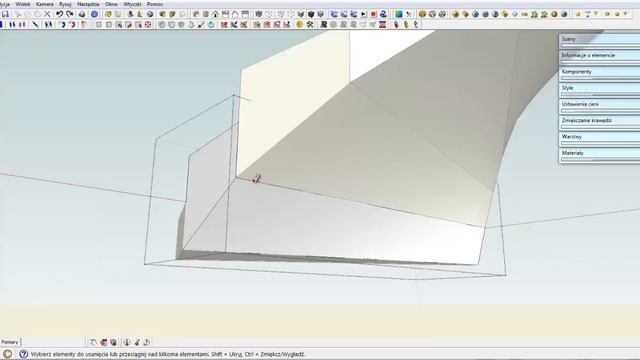Click the geolocation circle in status bar
Screen dimensions: 640x360
point(7,354)
